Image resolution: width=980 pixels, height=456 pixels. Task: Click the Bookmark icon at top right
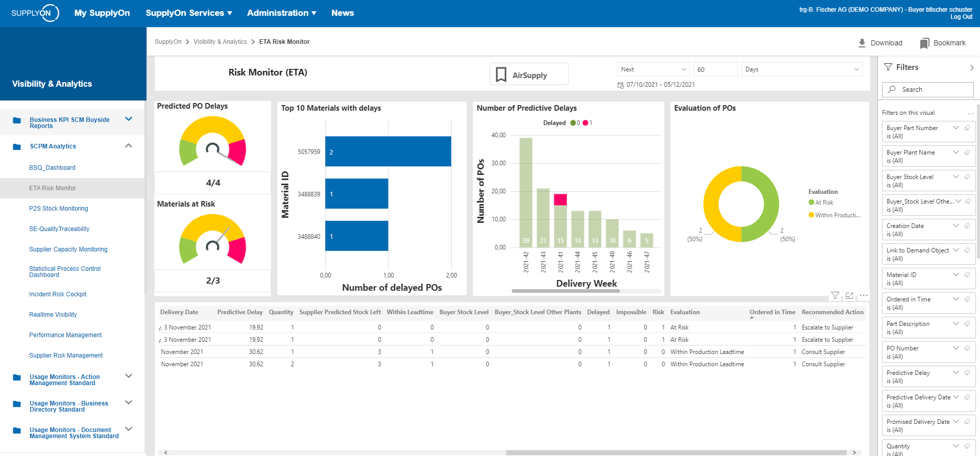(924, 43)
